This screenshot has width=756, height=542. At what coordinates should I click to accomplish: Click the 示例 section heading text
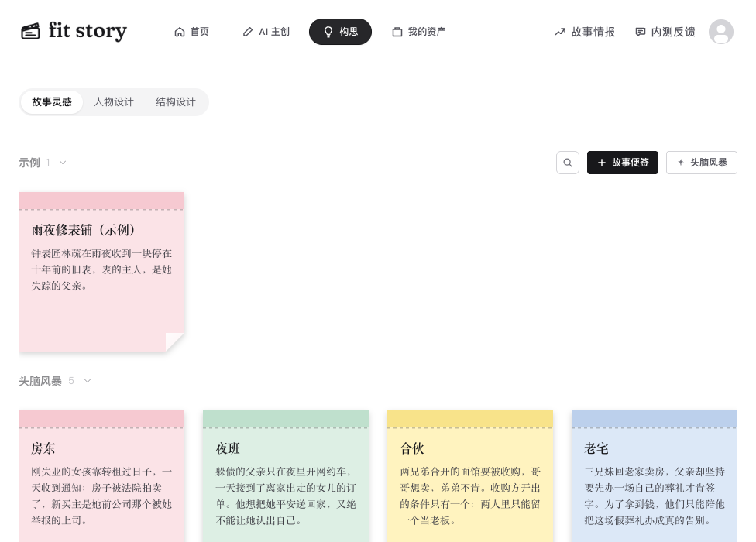click(29, 163)
